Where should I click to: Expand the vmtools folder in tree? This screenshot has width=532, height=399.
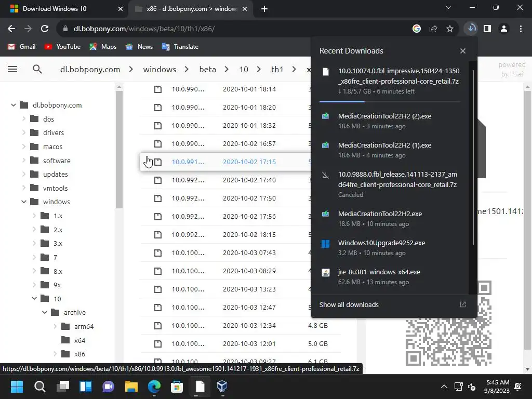pos(24,188)
